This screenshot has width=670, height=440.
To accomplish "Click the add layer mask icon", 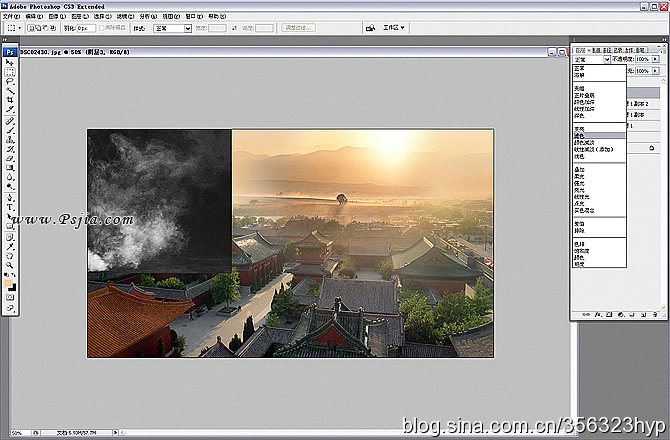I will [x=609, y=315].
